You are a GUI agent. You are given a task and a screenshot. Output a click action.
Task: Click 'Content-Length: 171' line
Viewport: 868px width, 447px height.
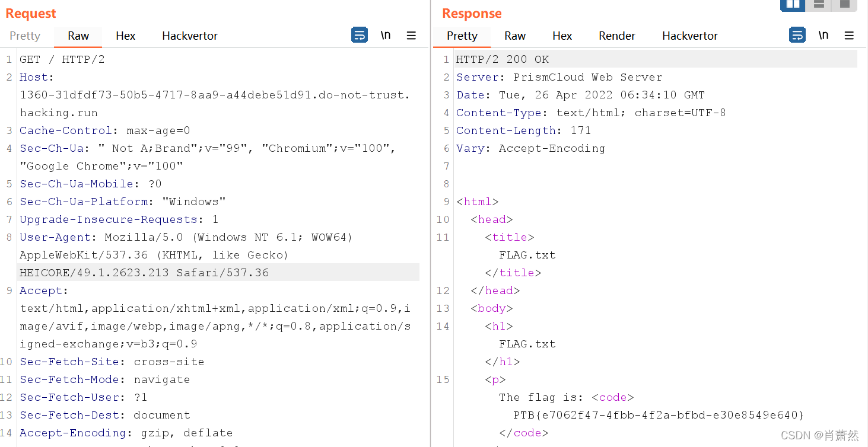pyautogui.click(x=524, y=130)
